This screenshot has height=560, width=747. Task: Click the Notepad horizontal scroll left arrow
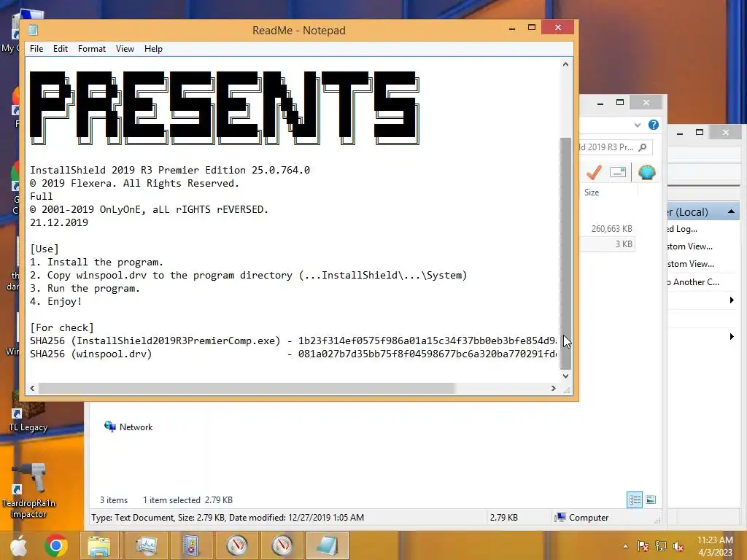32,388
